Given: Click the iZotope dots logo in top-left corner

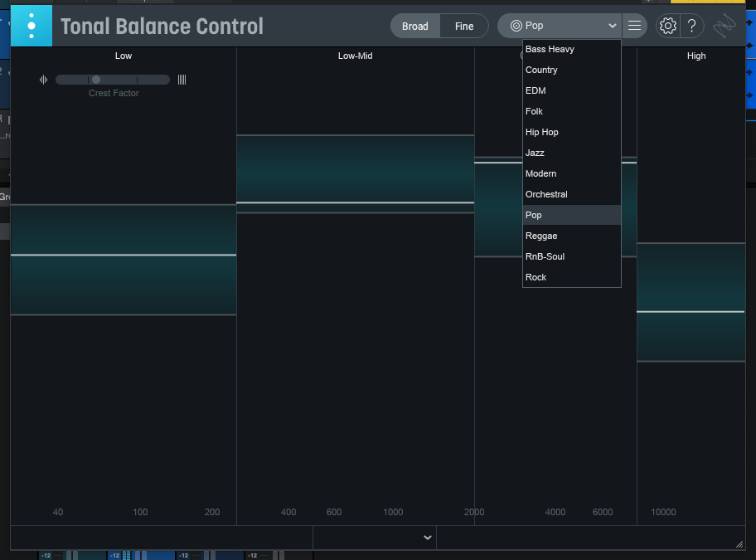Looking at the screenshot, I should coord(31,26).
